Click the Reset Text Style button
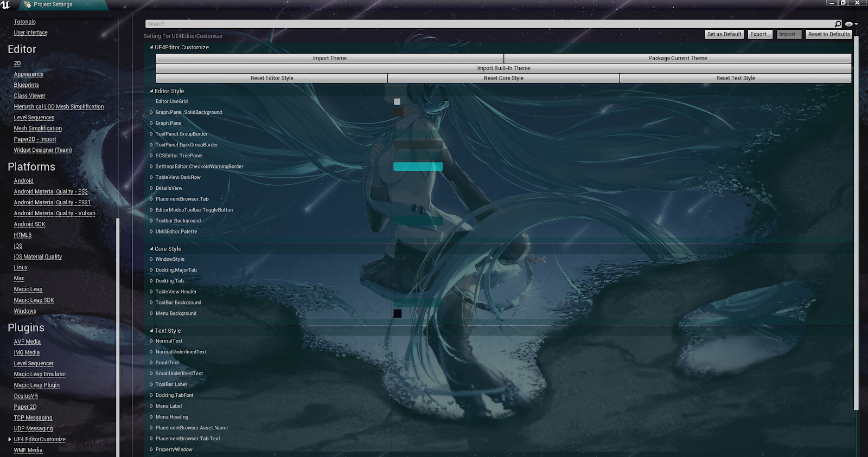 pos(736,78)
